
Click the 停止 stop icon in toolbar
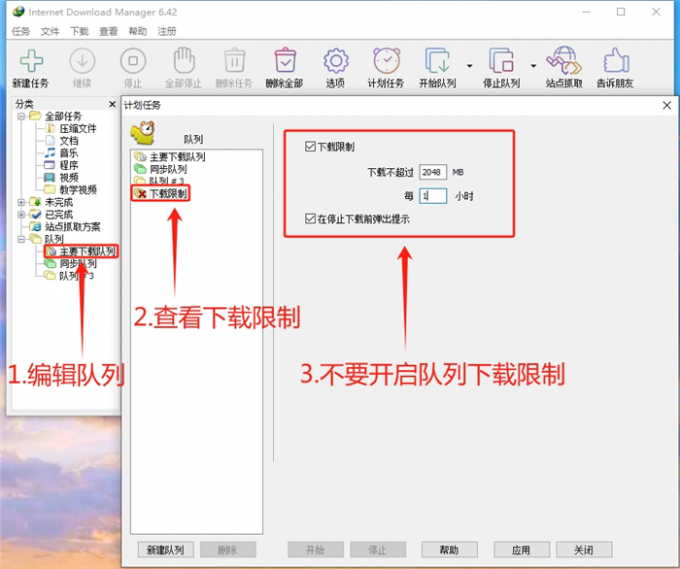click(133, 61)
